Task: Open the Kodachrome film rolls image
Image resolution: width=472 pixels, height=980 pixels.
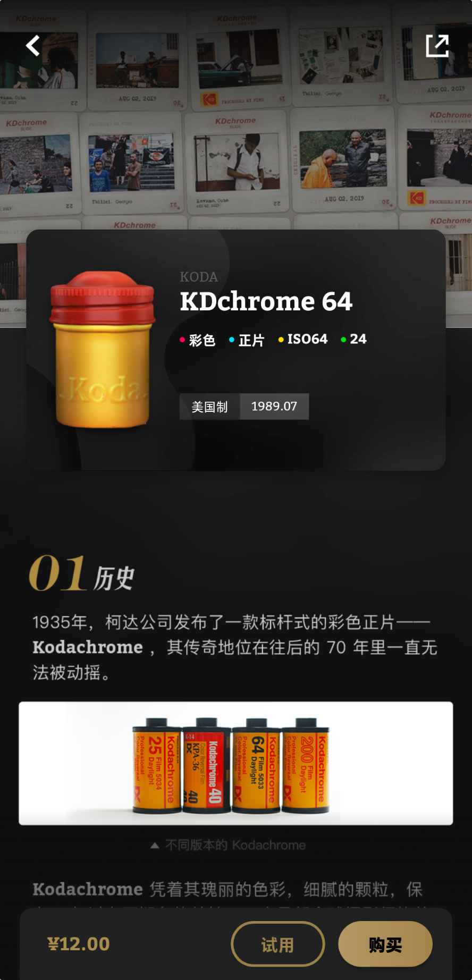Action: pyautogui.click(x=236, y=763)
